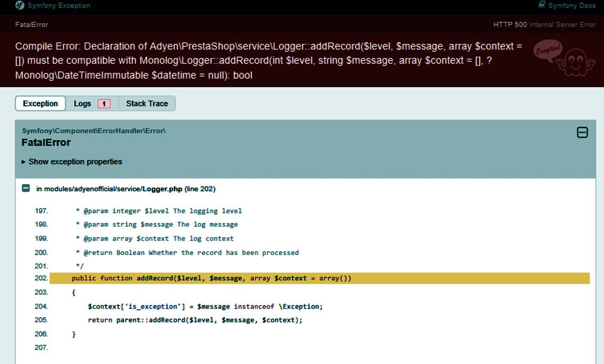Click the Logger.php file path

pyautogui.click(x=109, y=189)
